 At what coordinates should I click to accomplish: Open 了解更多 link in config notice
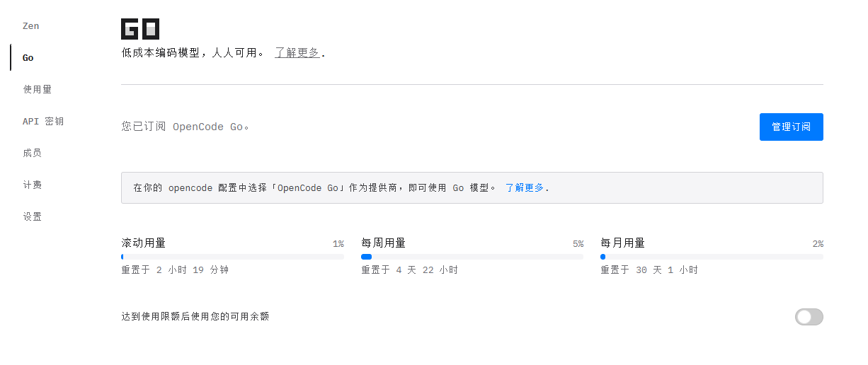[525, 188]
